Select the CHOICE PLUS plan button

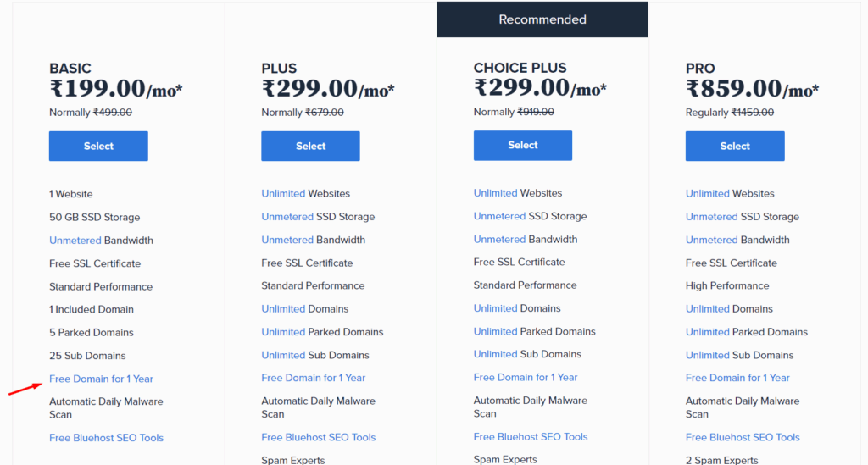pos(522,146)
